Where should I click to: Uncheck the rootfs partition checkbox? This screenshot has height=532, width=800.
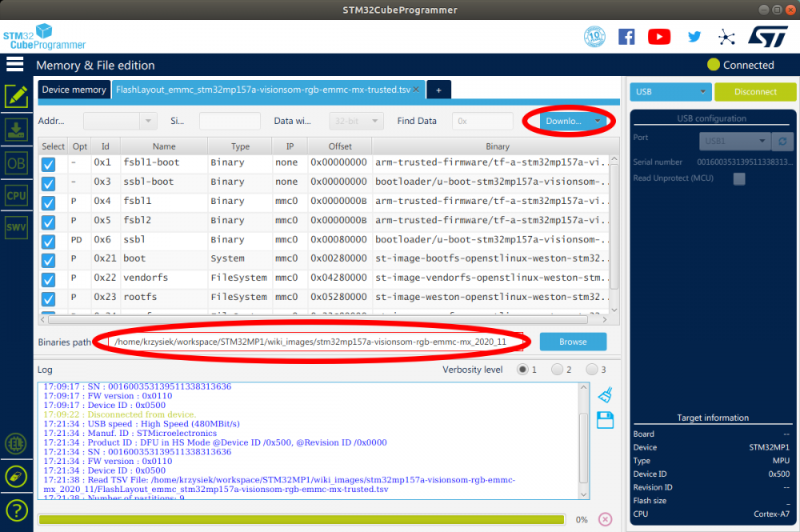[x=48, y=298]
